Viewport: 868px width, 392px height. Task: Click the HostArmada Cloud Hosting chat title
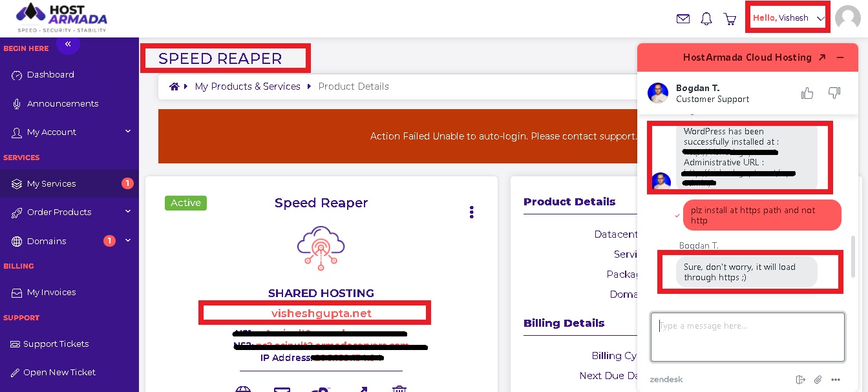[x=747, y=57]
